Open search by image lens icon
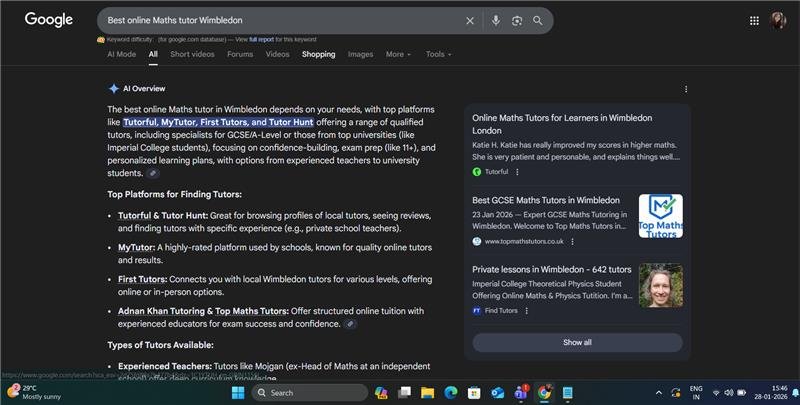The image size is (800, 405). tap(517, 20)
